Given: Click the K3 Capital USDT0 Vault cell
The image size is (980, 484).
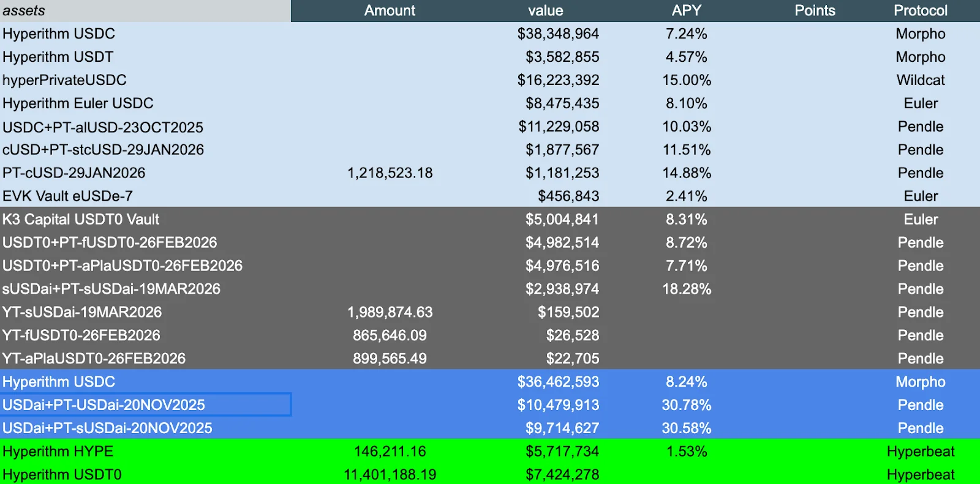Looking at the screenshot, I should tap(81, 219).
